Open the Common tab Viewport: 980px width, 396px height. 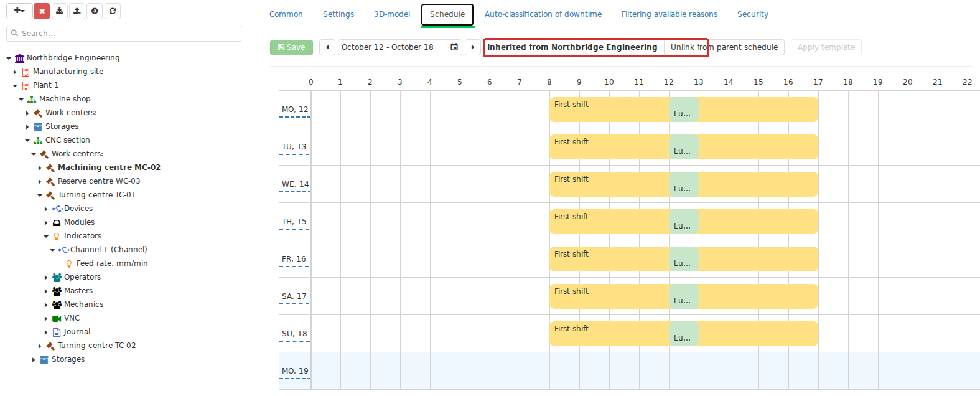click(x=286, y=14)
